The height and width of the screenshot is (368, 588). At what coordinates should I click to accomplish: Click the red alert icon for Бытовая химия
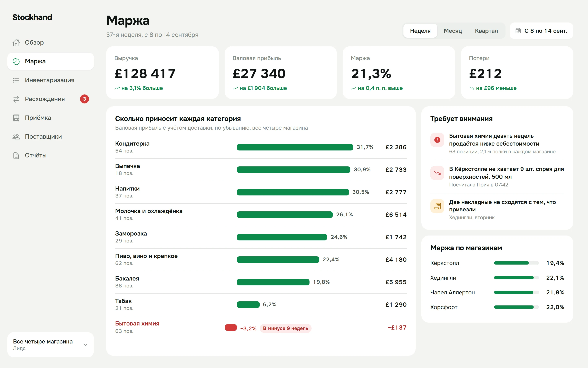[437, 140]
